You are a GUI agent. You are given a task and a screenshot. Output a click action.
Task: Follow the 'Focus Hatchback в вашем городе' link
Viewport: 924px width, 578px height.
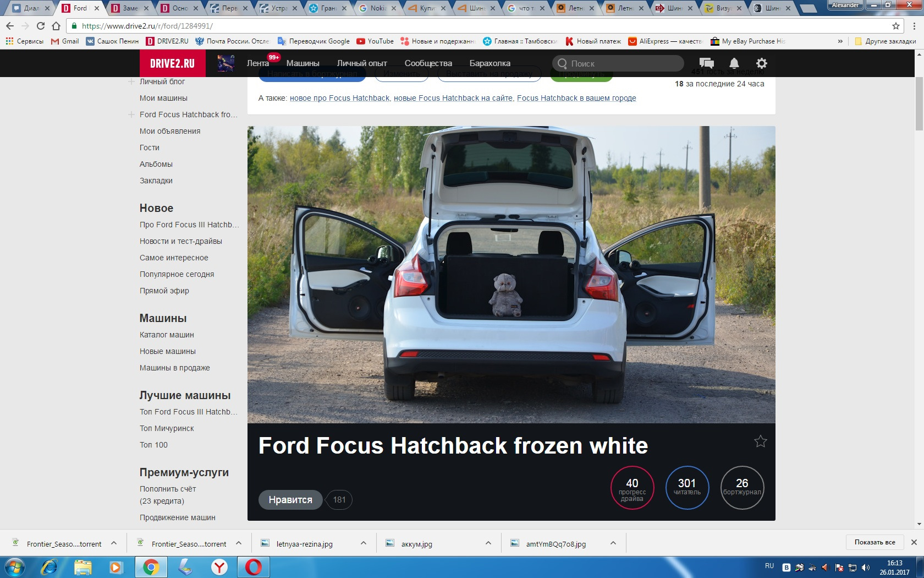coord(576,98)
